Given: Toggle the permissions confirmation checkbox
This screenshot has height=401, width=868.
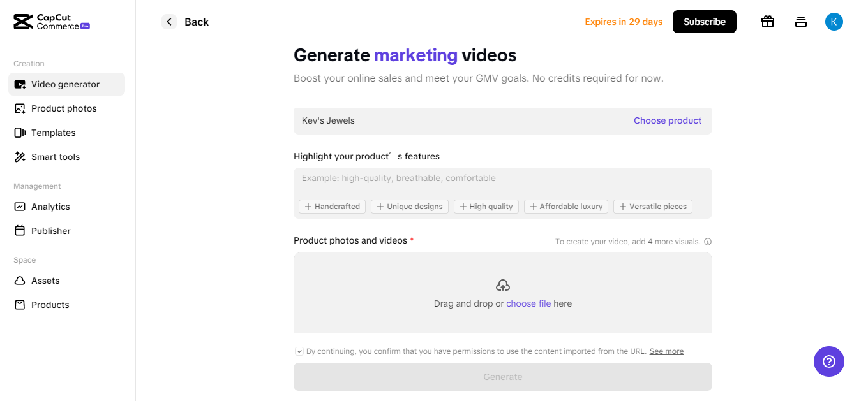Looking at the screenshot, I should (x=299, y=351).
